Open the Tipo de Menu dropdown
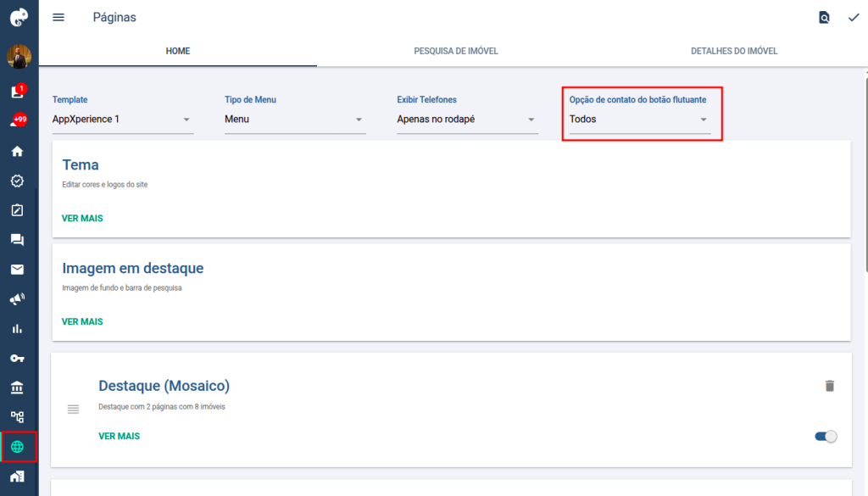Viewport: 868px width, 496px height. pos(295,119)
